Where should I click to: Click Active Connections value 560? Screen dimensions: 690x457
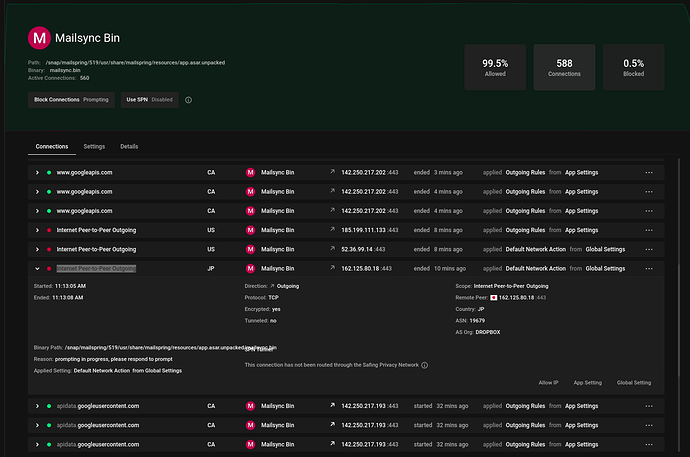coord(84,78)
